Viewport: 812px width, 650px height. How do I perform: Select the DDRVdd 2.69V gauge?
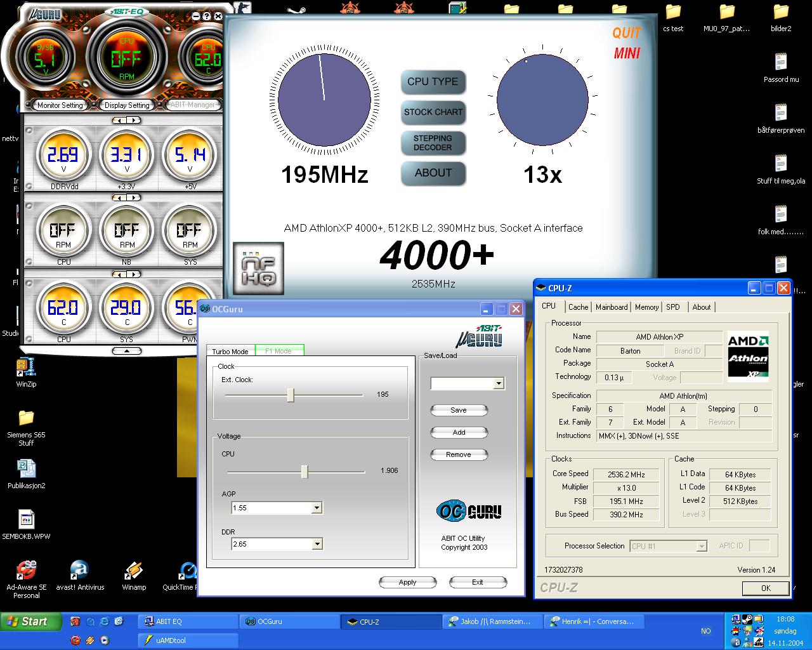point(63,156)
